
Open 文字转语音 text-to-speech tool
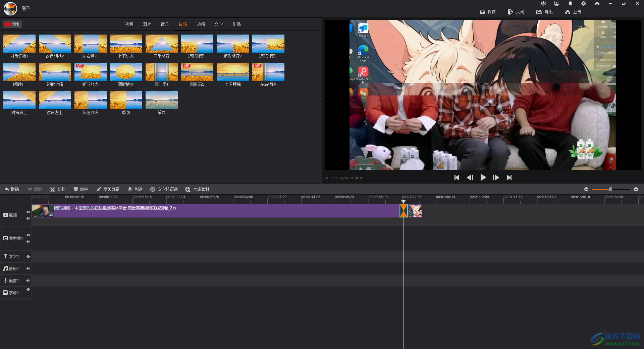click(x=164, y=189)
